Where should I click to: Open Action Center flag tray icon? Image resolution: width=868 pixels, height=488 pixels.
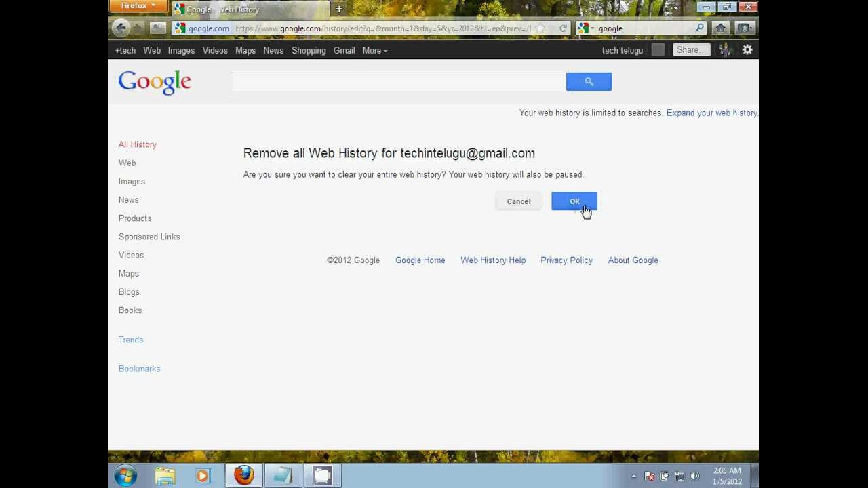point(649,476)
